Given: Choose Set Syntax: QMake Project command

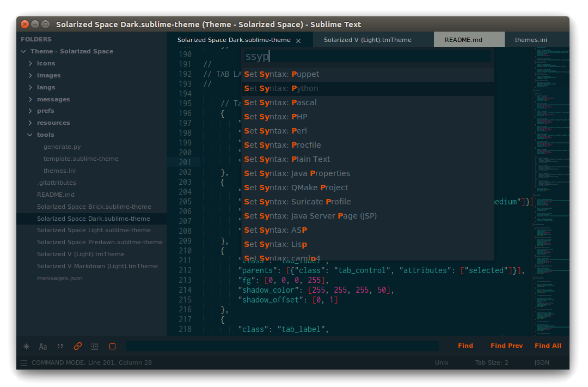Looking at the screenshot, I should 367,188.
